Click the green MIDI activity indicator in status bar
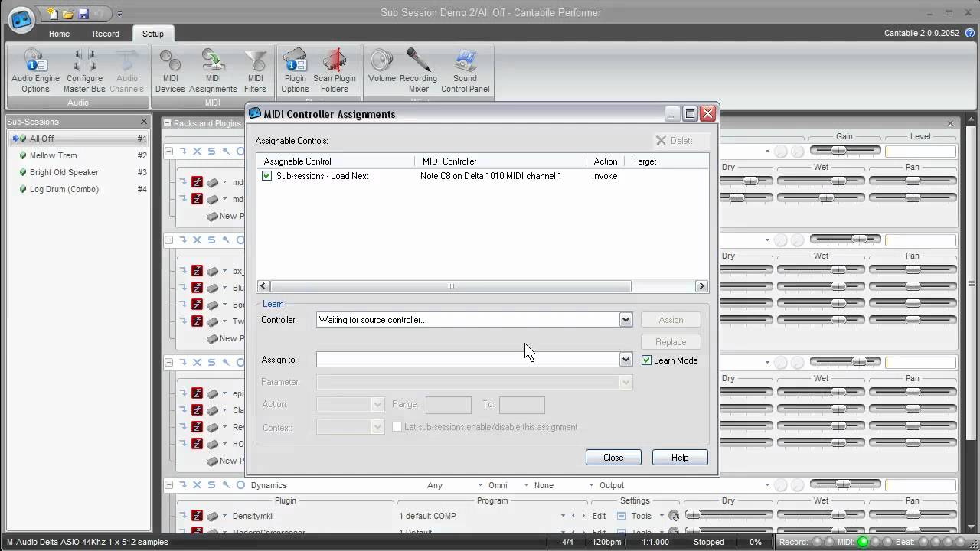980x551 pixels. [x=863, y=542]
